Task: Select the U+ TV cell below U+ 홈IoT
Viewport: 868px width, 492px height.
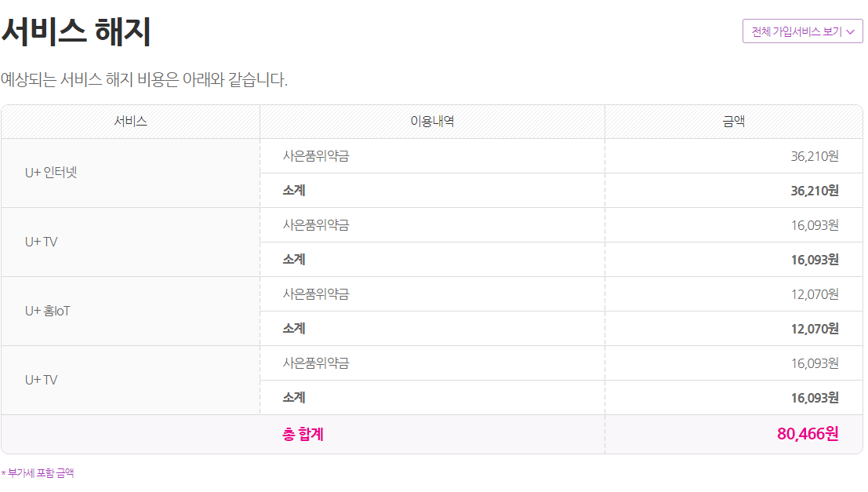Action: [42, 380]
